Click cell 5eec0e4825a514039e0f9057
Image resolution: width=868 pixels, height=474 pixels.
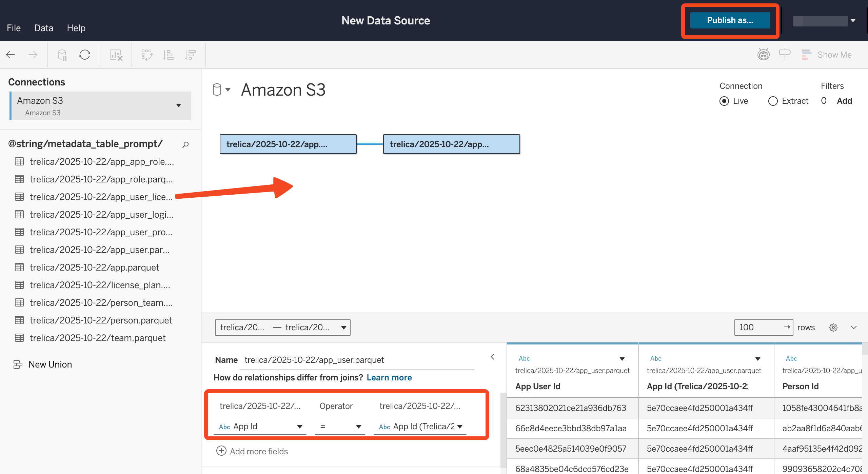[573, 449]
